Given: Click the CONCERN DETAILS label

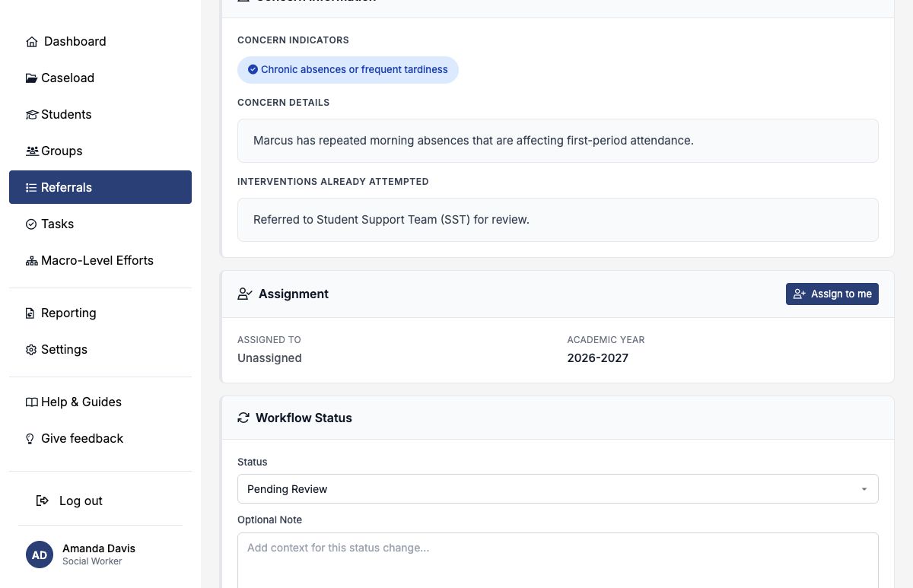Looking at the screenshot, I should click(284, 103).
